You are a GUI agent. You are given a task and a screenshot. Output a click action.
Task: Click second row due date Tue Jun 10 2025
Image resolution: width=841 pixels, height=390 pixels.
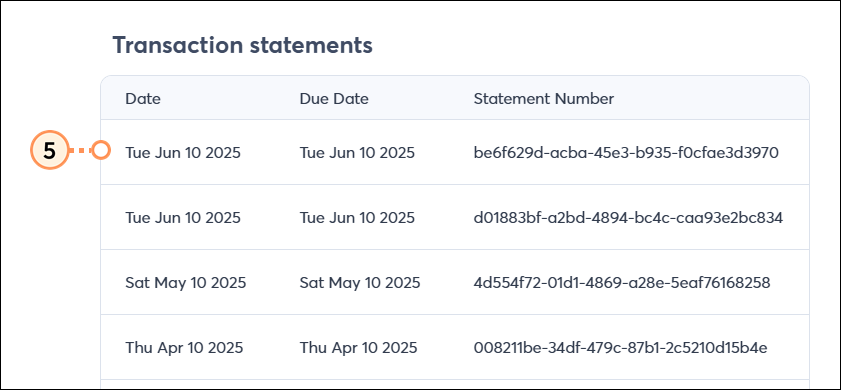tap(357, 218)
